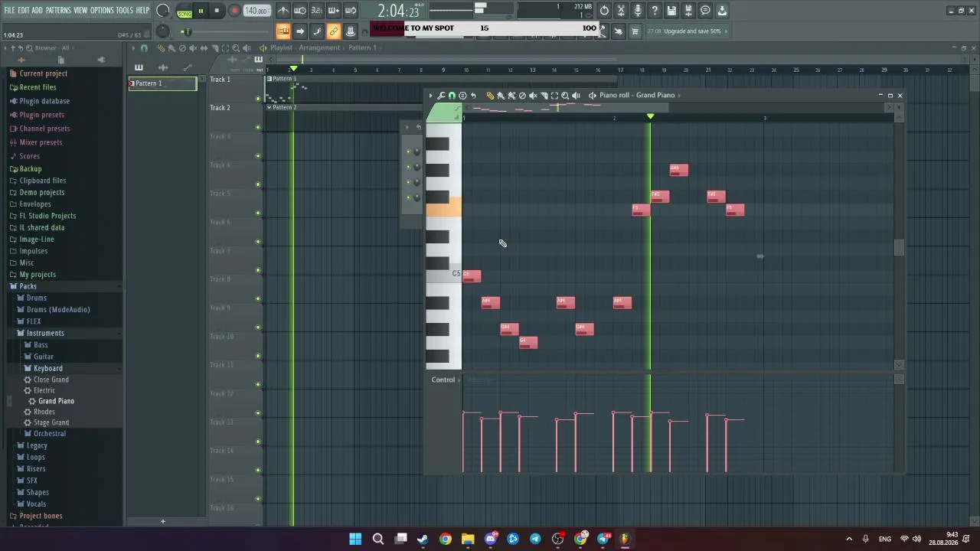Open the PATTERNS menu
980x551 pixels.
58,11
